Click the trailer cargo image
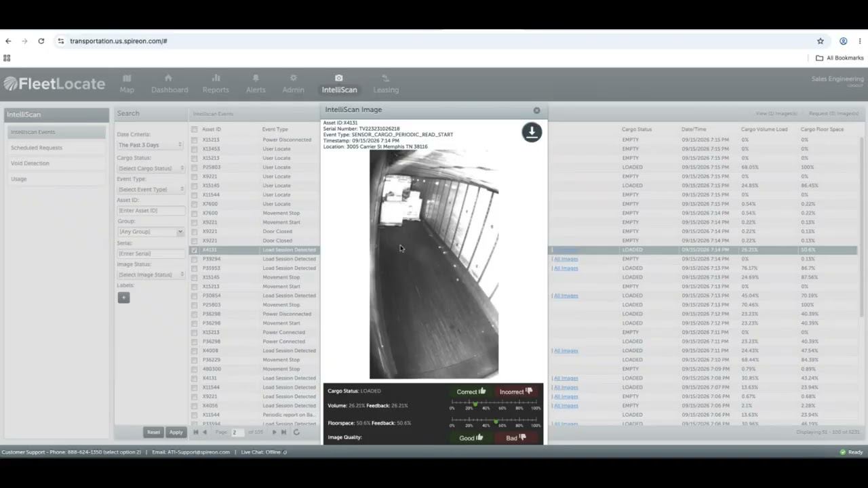Image resolution: width=868 pixels, height=488 pixels. [434, 264]
